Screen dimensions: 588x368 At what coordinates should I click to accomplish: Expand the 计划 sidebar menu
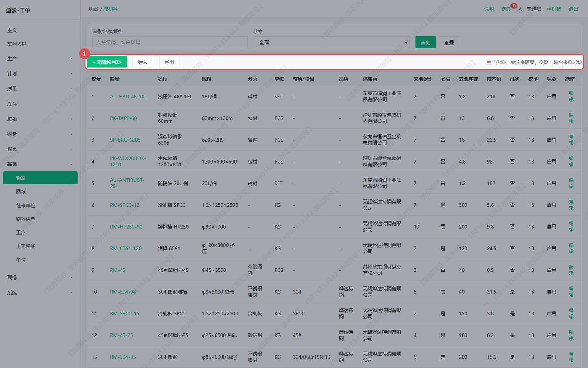tap(40, 74)
